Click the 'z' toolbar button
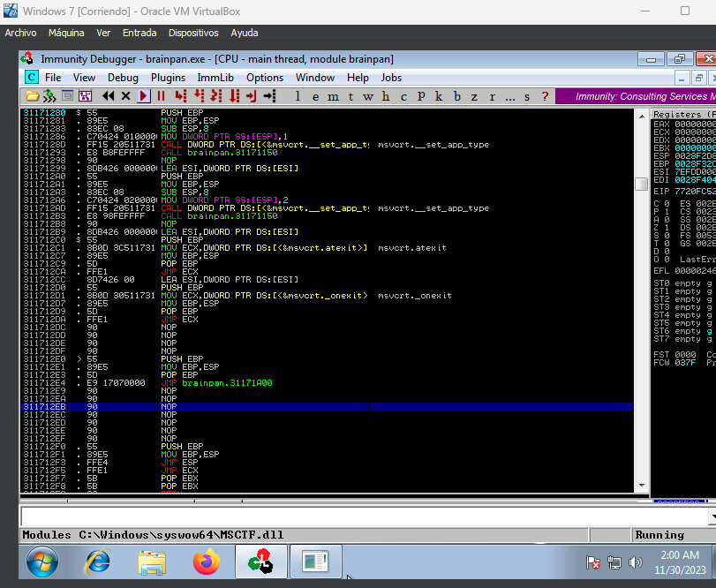This screenshot has width=716, height=588. tap(474, 96)
